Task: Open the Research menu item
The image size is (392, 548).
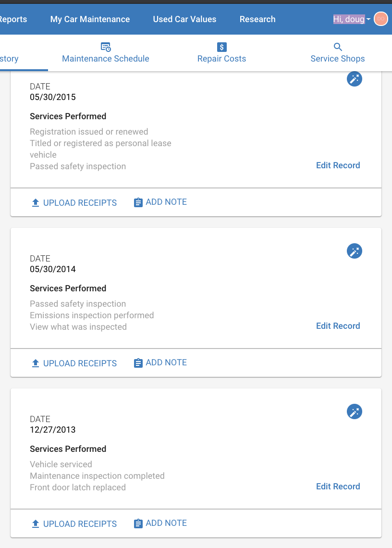Action: 257,19
